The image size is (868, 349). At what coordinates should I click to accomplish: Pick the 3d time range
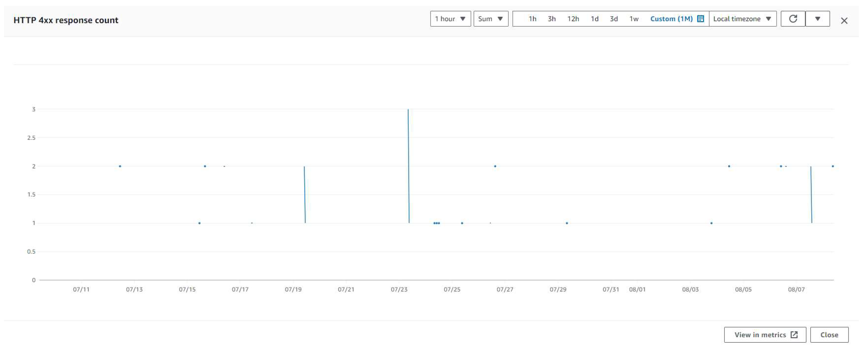613,19
